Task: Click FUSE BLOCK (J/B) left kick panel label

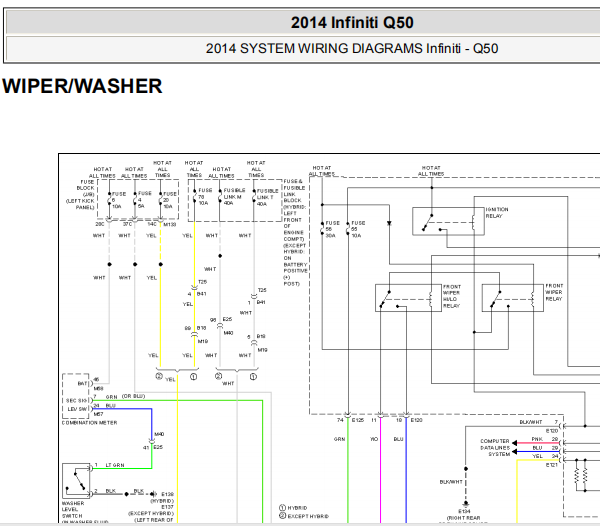Action: (x=80, y=194)
